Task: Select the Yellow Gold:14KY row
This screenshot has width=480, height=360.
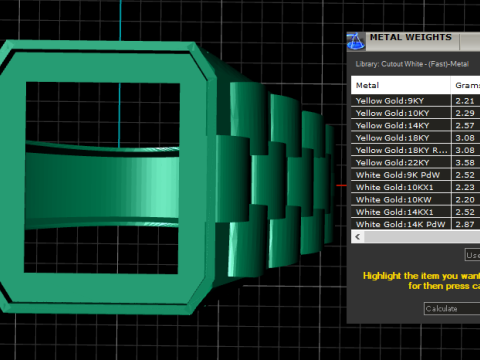Action: (x=415, y=126)
